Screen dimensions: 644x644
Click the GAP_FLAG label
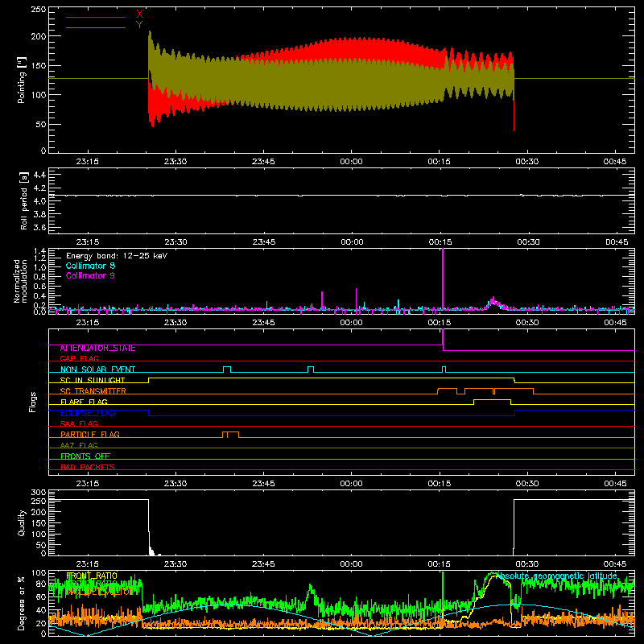pos(79,358)
